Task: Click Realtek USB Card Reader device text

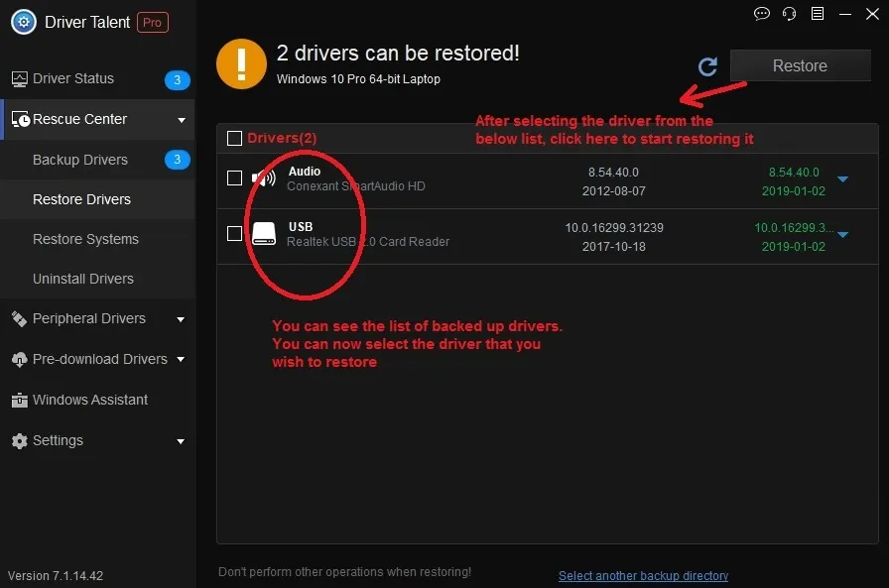Action: pyautogui.click(x=368, y=242)
